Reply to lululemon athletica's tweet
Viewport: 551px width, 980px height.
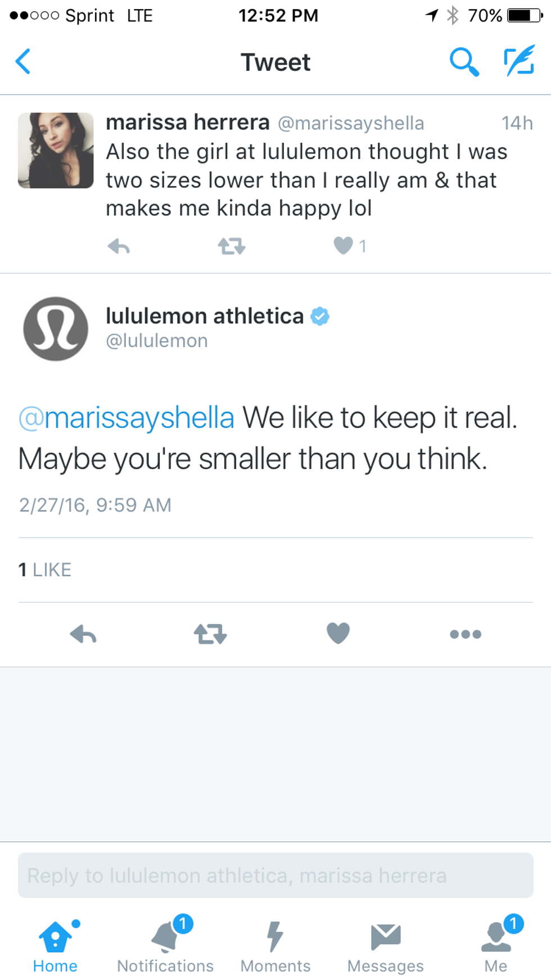click(x=83, y=634)
